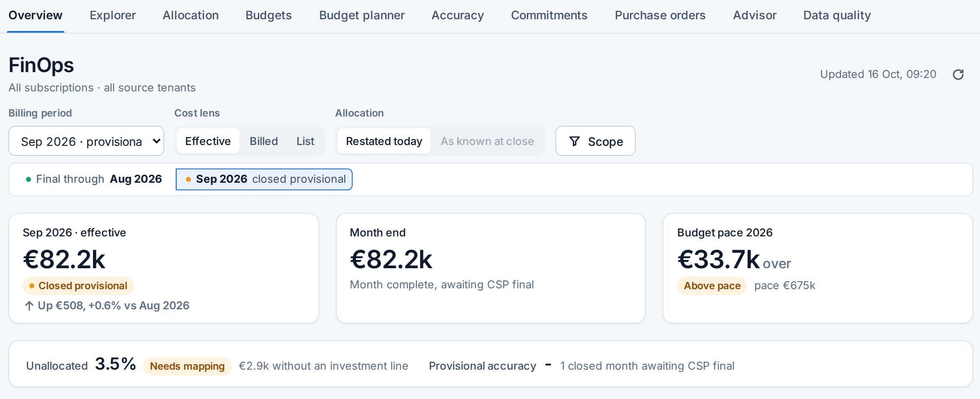The width and height of the screenshot is (980, 399).
Task: Open the Budgets tab
Action: coord(268,16)
